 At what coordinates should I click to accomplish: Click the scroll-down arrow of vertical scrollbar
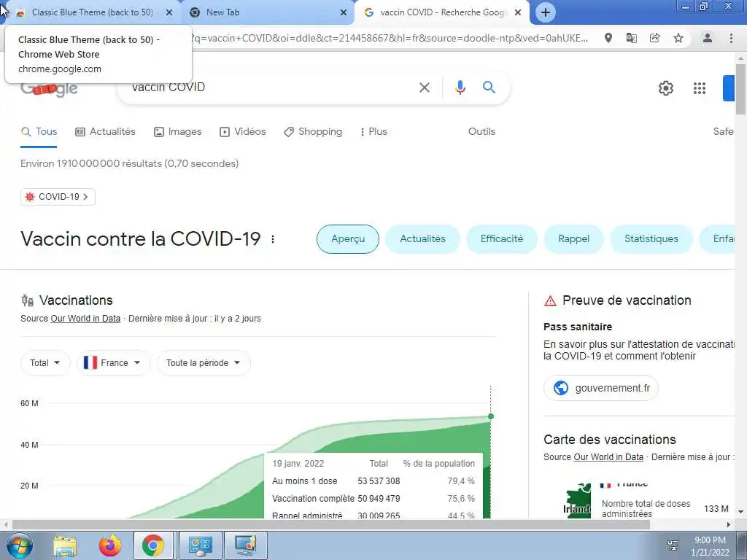click(740, 512)
